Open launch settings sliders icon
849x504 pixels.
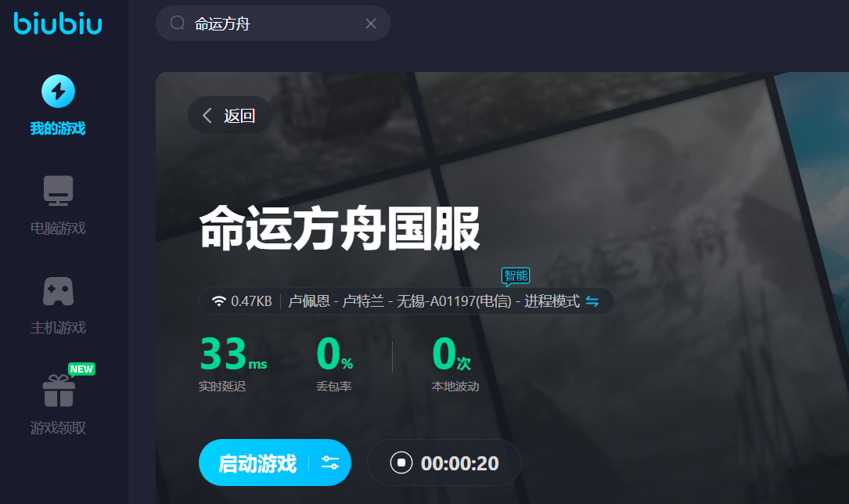point(329,463)
